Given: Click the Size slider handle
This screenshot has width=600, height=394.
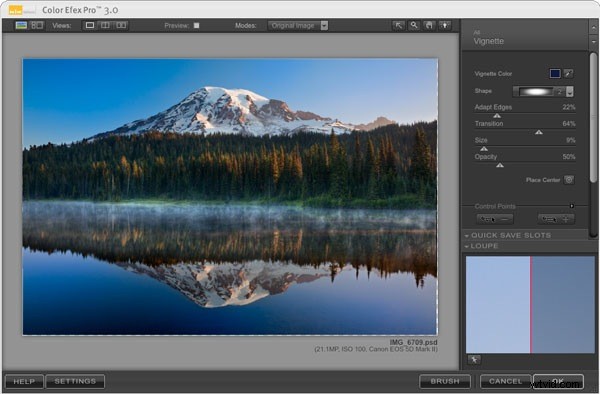Looking at the screenshot, I should pos(484,149).
